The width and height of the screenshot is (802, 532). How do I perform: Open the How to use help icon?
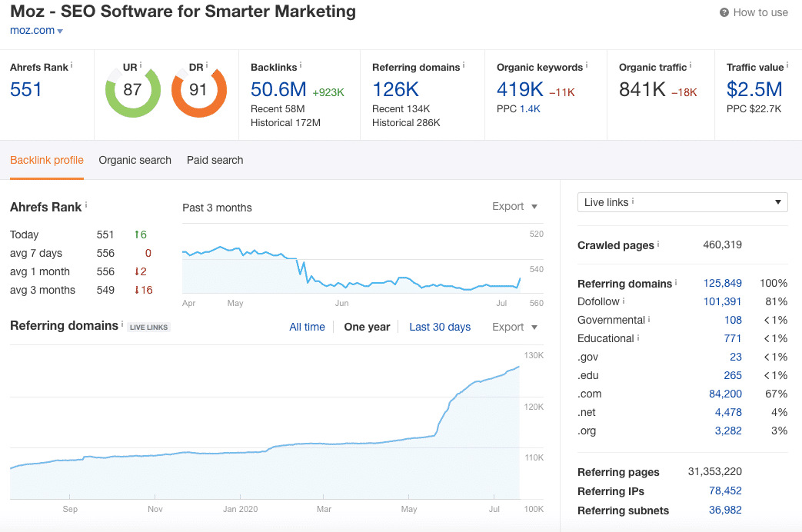pyautogui.click(x=724, y=13)
